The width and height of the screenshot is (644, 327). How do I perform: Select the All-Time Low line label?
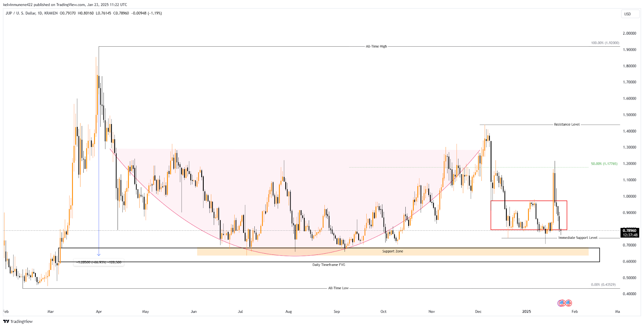338,288
